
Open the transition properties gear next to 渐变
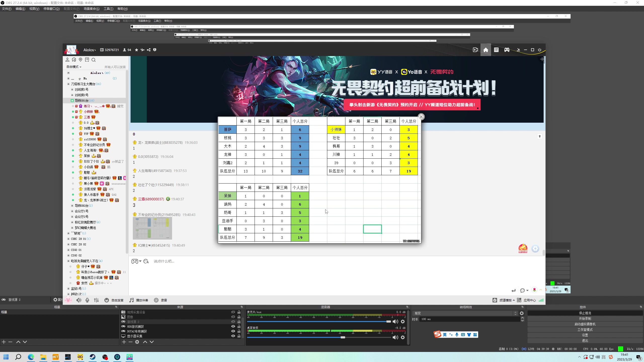tap(522, 313)
